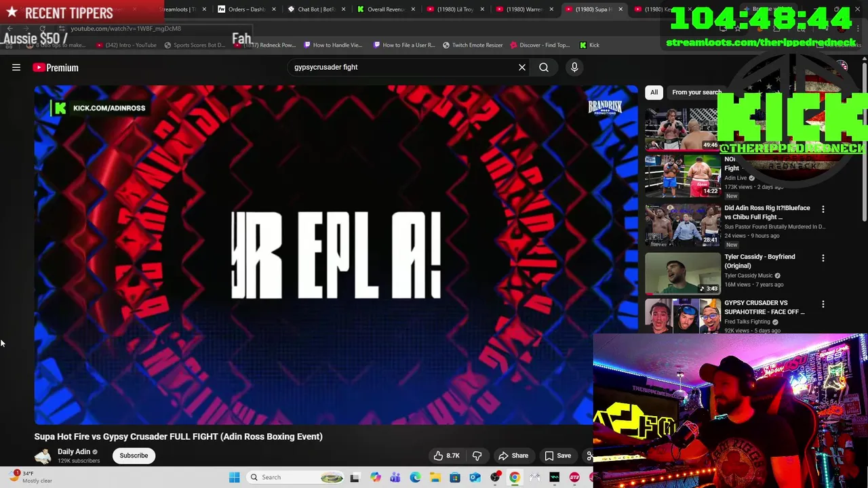This screenshot has width=868, height=488.
Task: Subscribe to the Daily Adin channel
Action: click(134, 456)
